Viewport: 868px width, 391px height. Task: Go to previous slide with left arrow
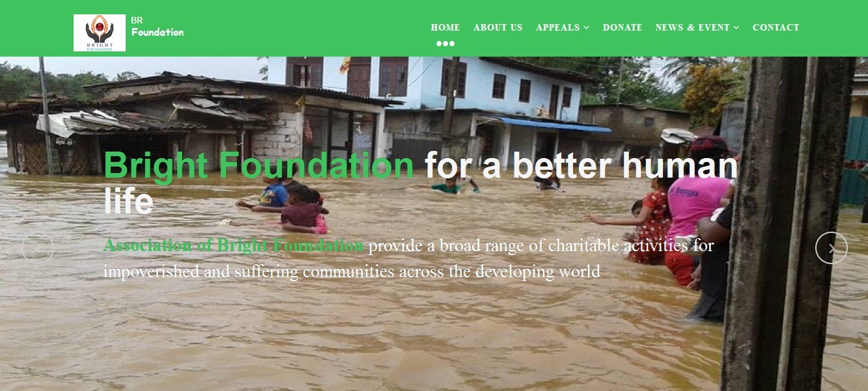pyautogui.click(x=38, y=248)
